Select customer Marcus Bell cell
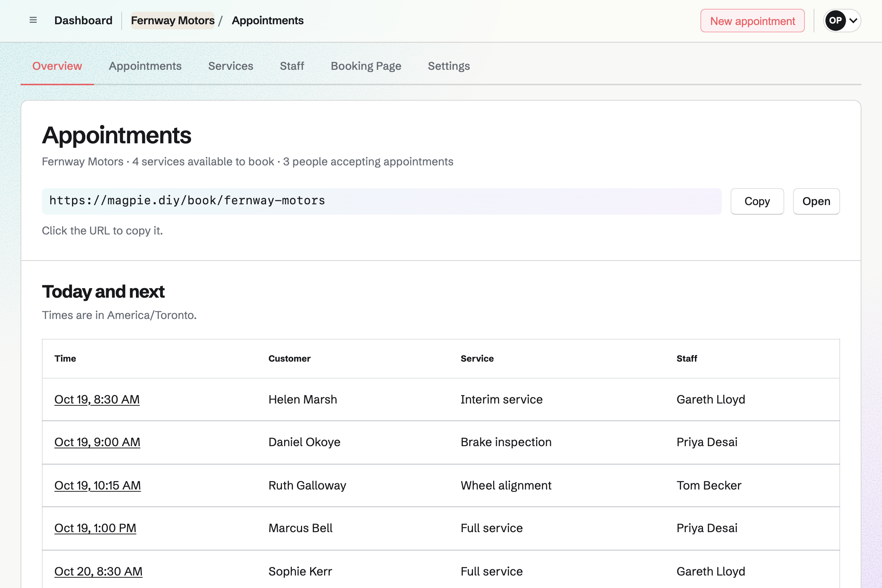This screenshot has width=882, height=588. click(300, 528)
